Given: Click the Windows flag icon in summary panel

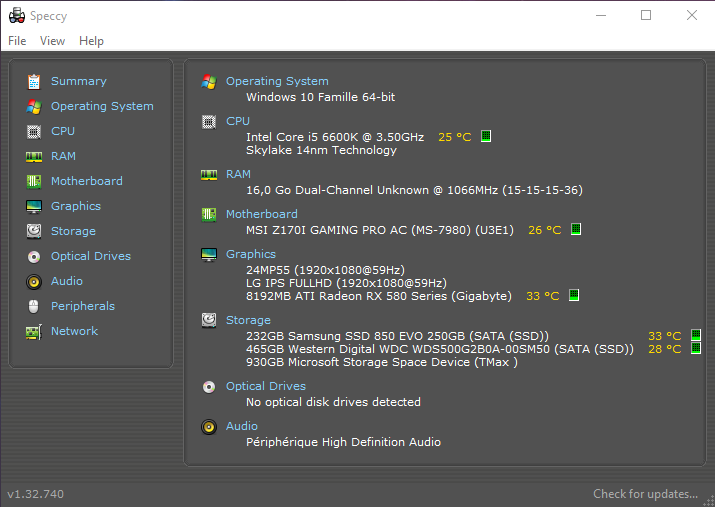Looking at the screenshot, I should (209, 82).
